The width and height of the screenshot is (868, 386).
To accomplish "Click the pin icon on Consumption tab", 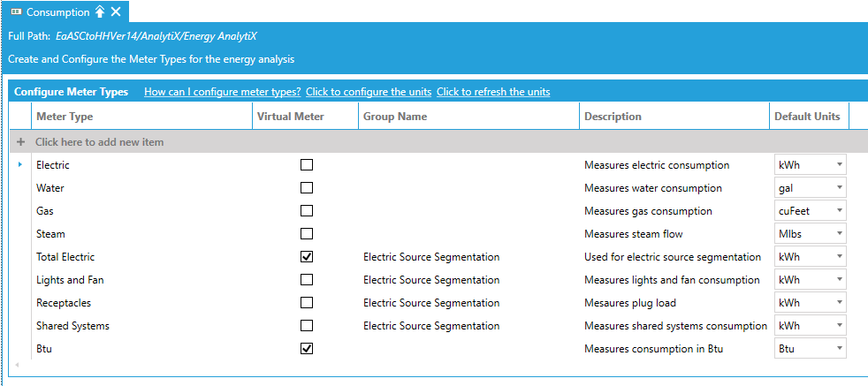I will click(x=100, y=12).
